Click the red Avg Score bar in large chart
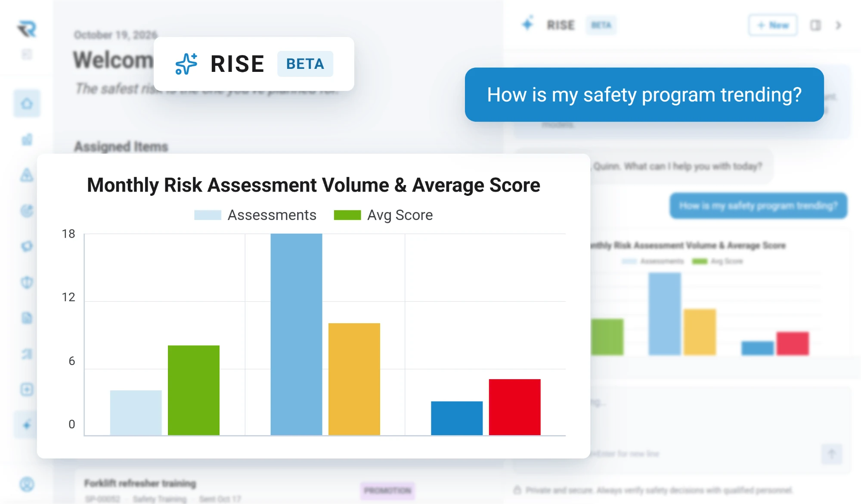The image size is (861, 504). 514,407
